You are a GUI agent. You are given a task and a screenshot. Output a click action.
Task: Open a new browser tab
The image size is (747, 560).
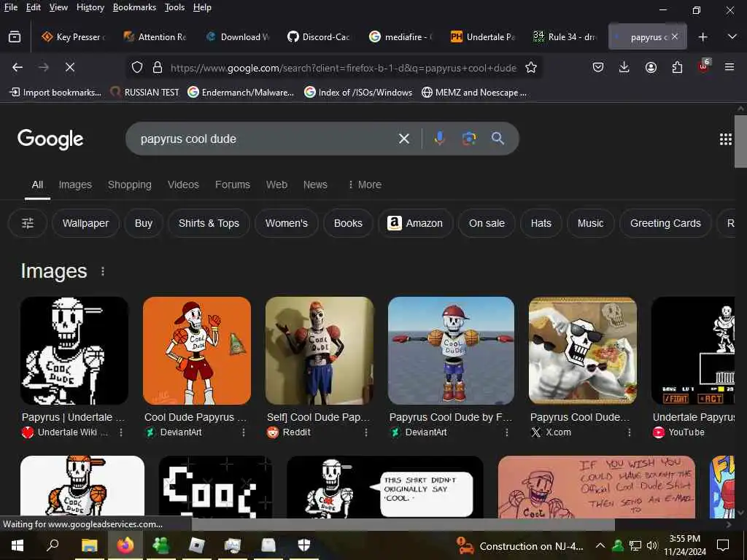tap(703, 36)
